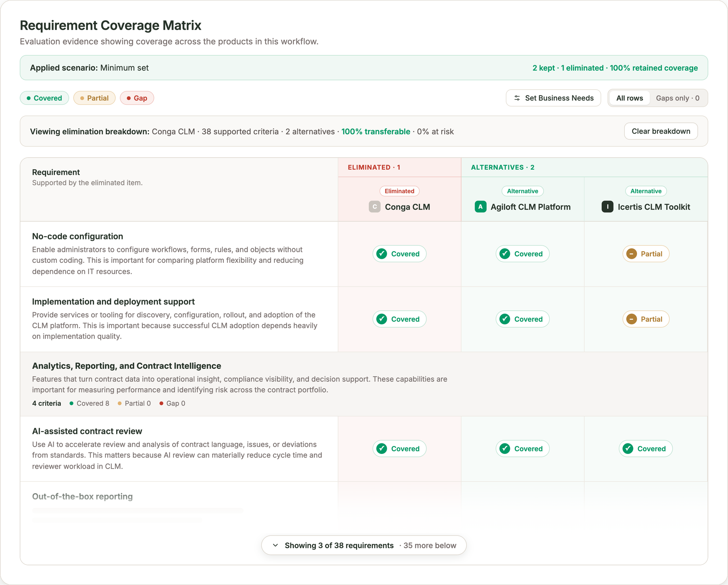728x585 pixels.
Task: Open Icertis Partial status for No-code configuration
Action: [646, 254]
